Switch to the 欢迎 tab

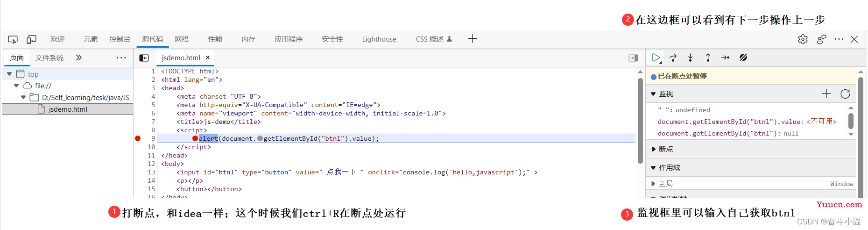(x=57, y=39)
